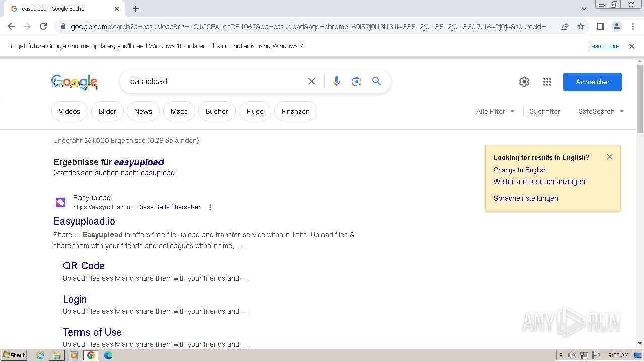Dismiss the Chrome update notification bar
The width and height of the screenshot is (644, 362).
632,46
